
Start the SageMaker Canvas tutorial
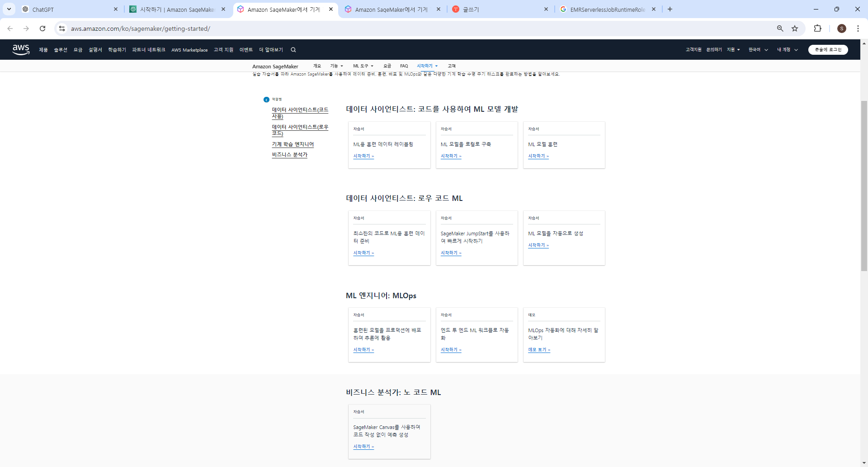363,447
